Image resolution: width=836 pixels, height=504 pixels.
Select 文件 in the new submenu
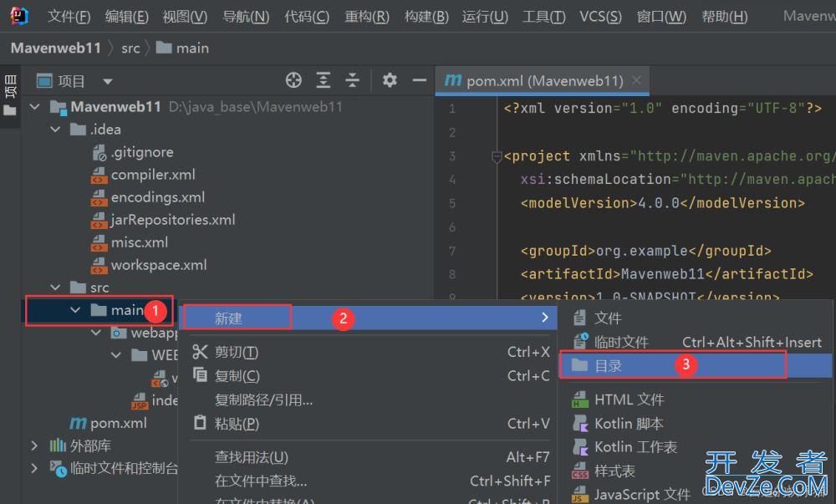696,318
